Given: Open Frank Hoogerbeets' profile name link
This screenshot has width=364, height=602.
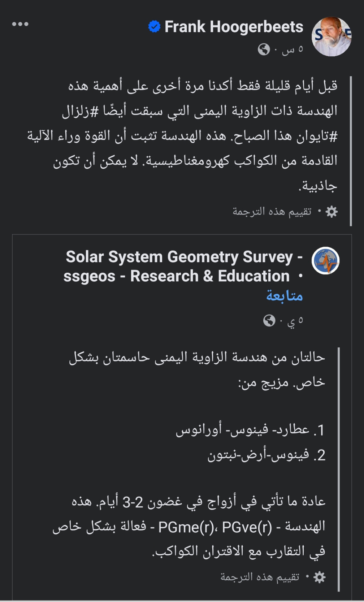Looking at the screenshot, I should (234, 27).
